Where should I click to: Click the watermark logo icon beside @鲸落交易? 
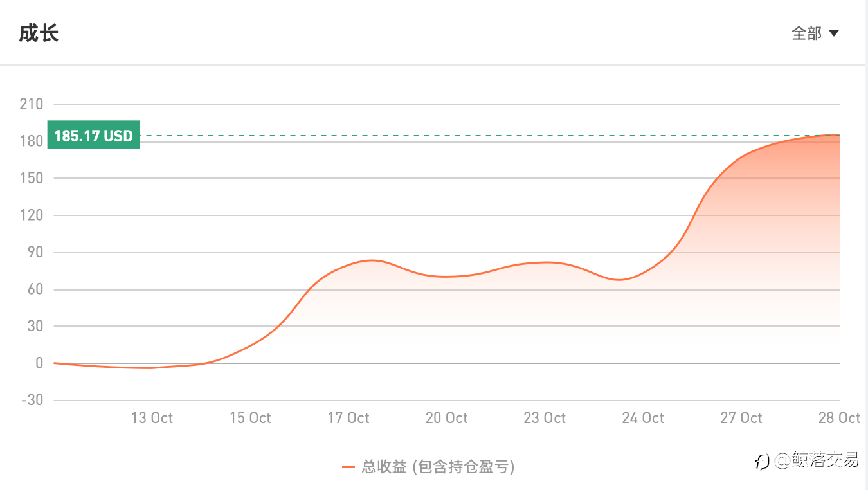coord(762,461)
